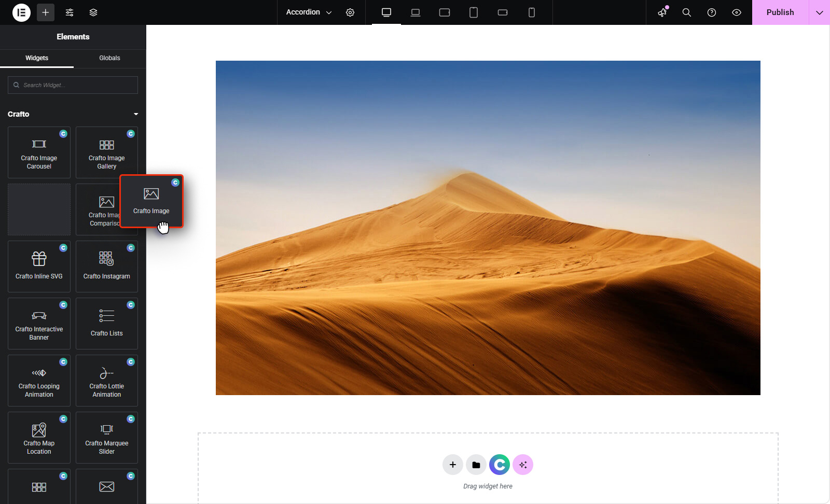This screenshot has width=830, height=504.
Task: Focus the Search Widget field
Action: pyautogui.click(x=73, y=85)
